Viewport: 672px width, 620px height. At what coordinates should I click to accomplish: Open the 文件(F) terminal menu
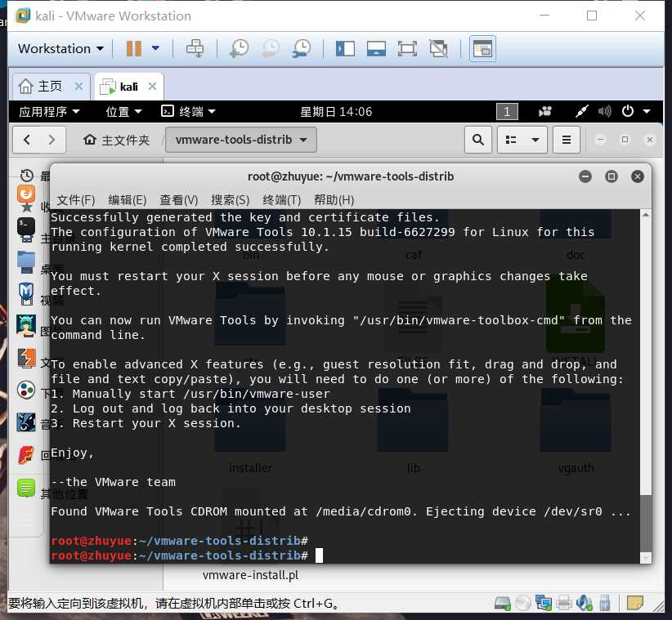point(76,200)
